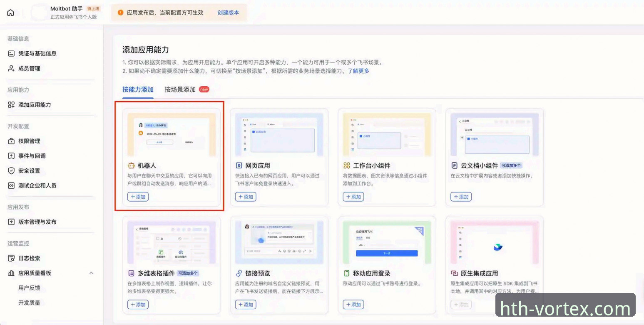The width and height of the screenshot is (644, 325).
Task: Click the 网页应用 card icon
Action: pyautogui.click(x=239, y=165)
